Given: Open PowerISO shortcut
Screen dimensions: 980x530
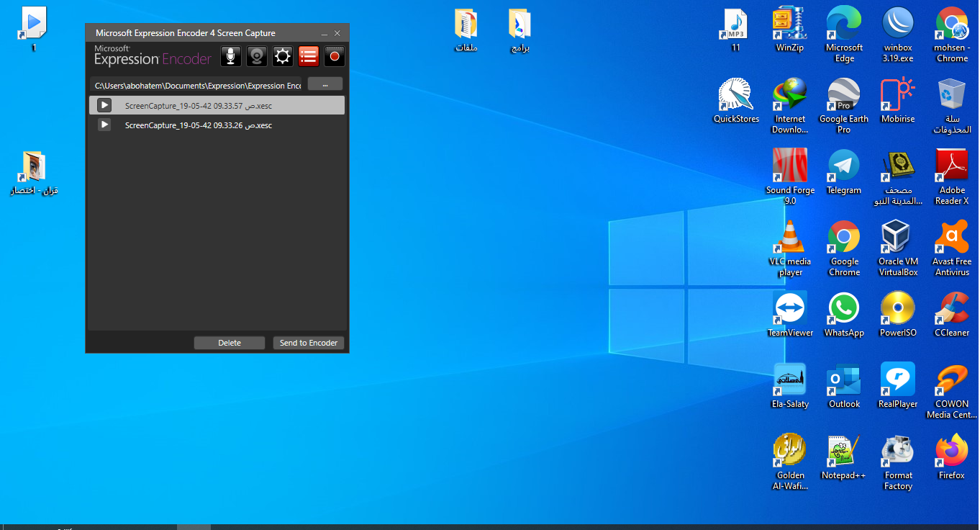Looking at the screenshot, I should click(898, 314).
